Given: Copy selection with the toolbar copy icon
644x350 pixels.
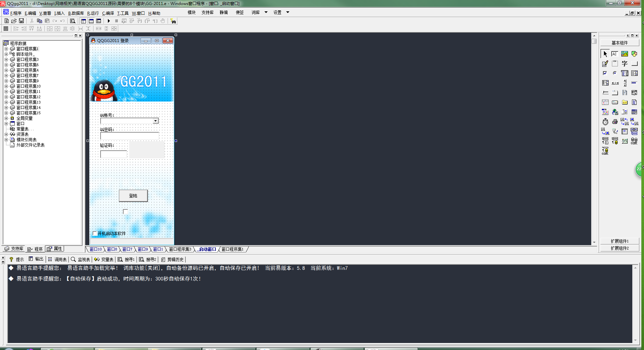Looking at the screenshot, I should click(x=39, y=21).
